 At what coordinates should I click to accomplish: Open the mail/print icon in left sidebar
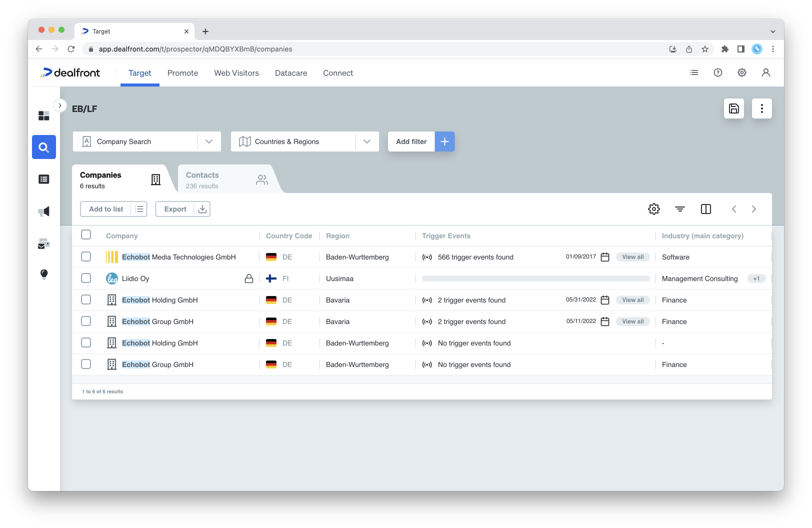point(44,243)
